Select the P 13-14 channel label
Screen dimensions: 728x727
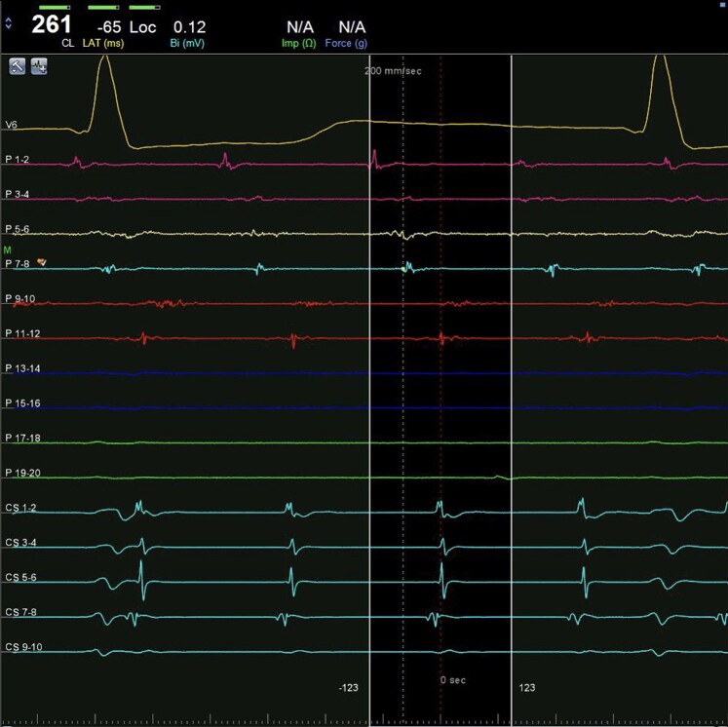[22, 368]
